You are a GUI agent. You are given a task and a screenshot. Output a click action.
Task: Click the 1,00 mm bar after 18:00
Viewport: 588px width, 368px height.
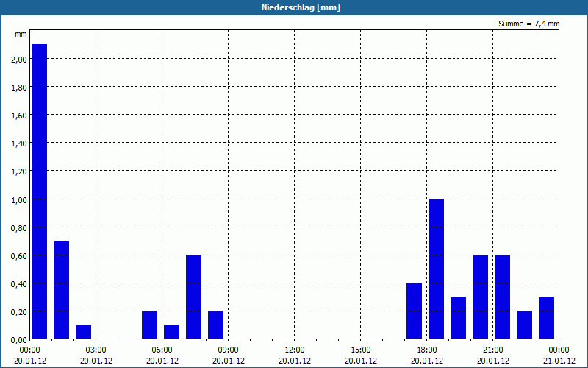coord(436,269)
